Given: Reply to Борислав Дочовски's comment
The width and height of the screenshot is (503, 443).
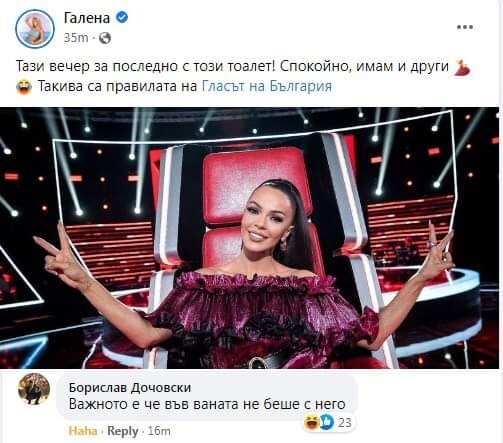Looking at the screenshot, I should 123,431.
